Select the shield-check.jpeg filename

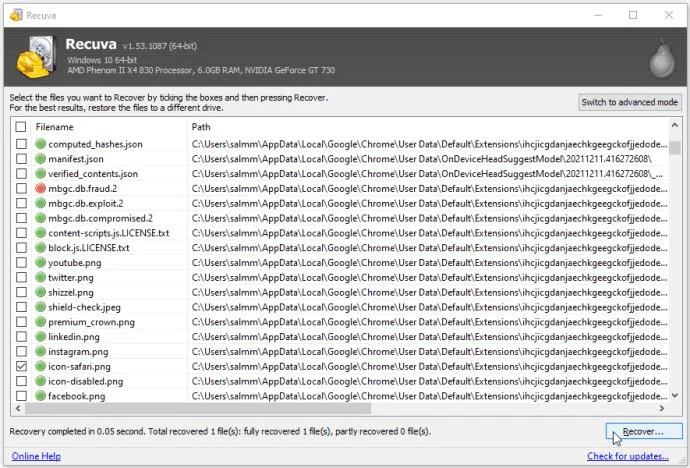click(84, 307)
